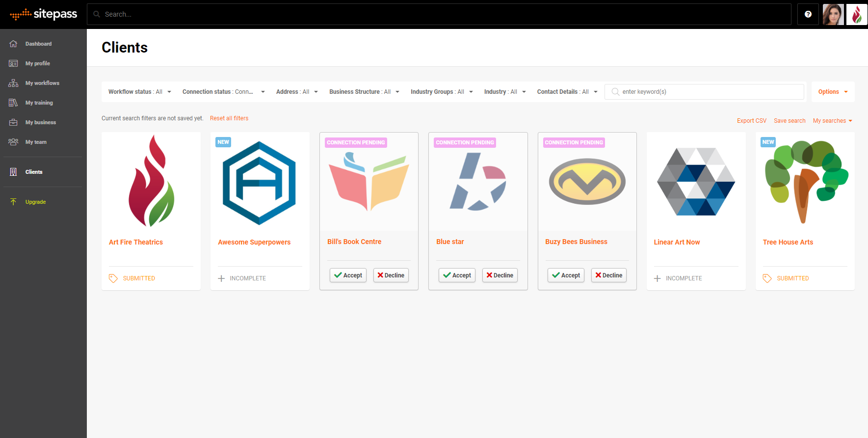Image resolution: width=868 pixels, height=438 pixels.
Task: Open the Options dropdown menu
Action: pyautogui.click(x=833, y=92)
